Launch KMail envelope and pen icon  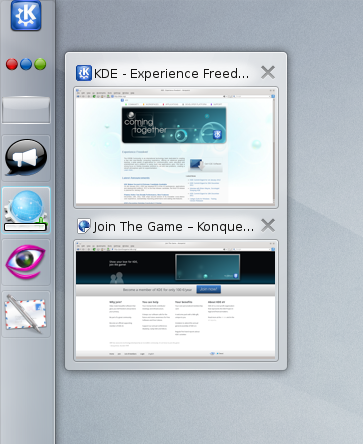click(26, 314)
